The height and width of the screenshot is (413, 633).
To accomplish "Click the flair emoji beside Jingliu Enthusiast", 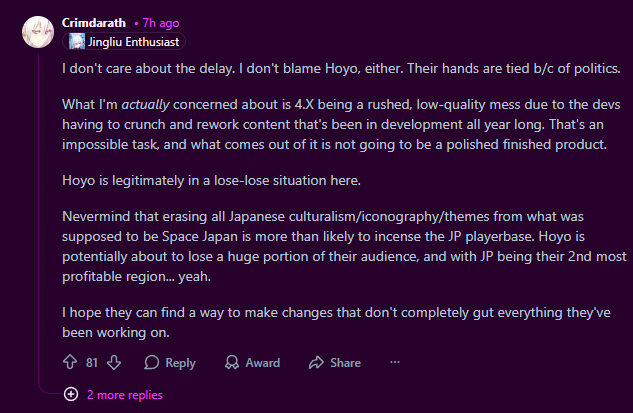I will [78, 41].
